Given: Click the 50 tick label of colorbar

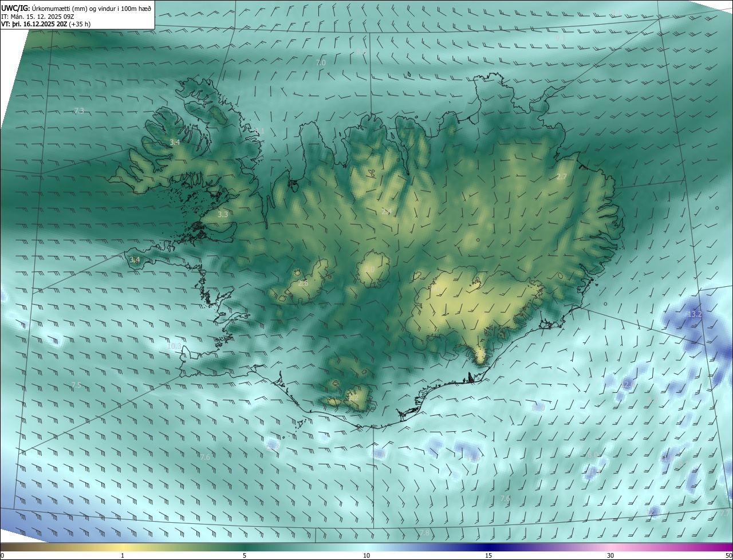Looking at the screenshot, I should click(x=728, y=555).
